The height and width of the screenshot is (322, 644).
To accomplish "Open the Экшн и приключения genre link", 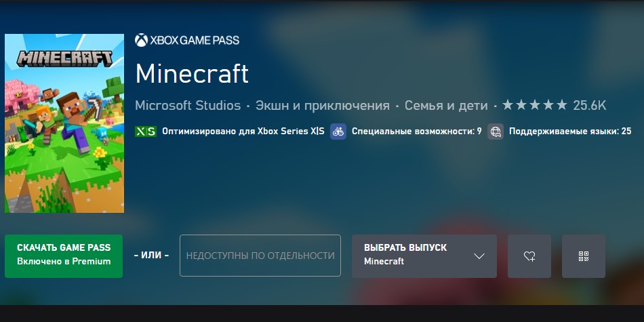I will [x=323, y=106].
